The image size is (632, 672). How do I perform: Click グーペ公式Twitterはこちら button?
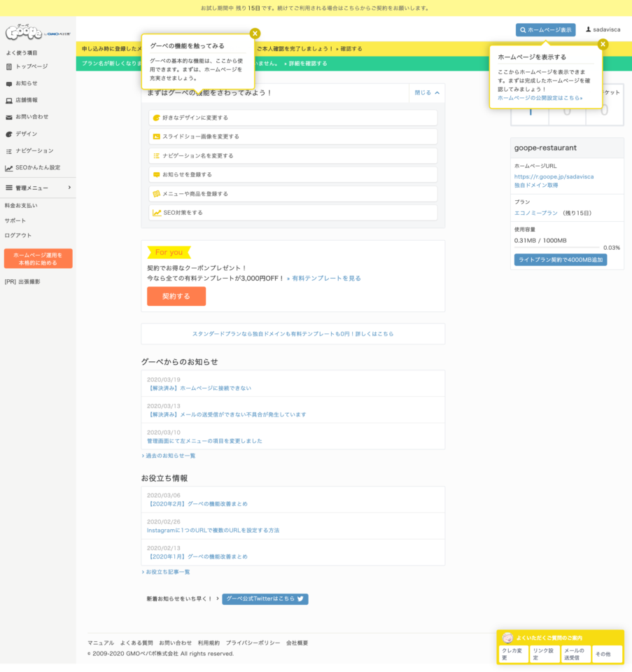click(x=265, y=598)
